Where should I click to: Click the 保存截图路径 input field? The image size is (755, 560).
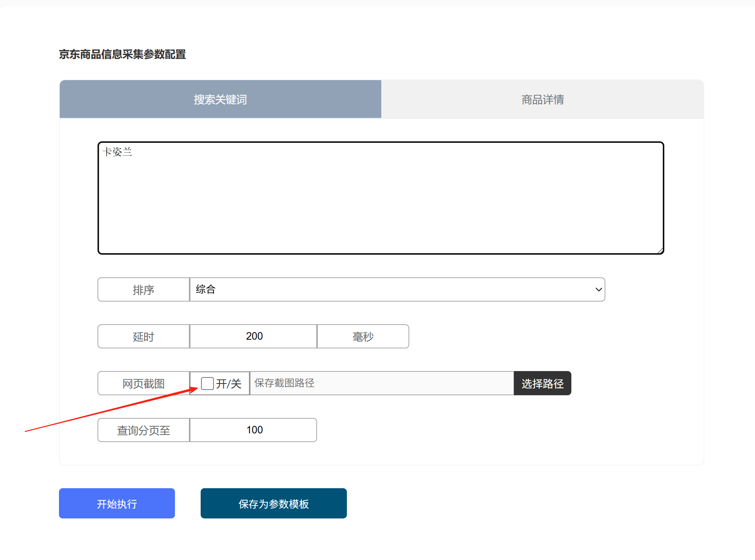pos(382,383)
